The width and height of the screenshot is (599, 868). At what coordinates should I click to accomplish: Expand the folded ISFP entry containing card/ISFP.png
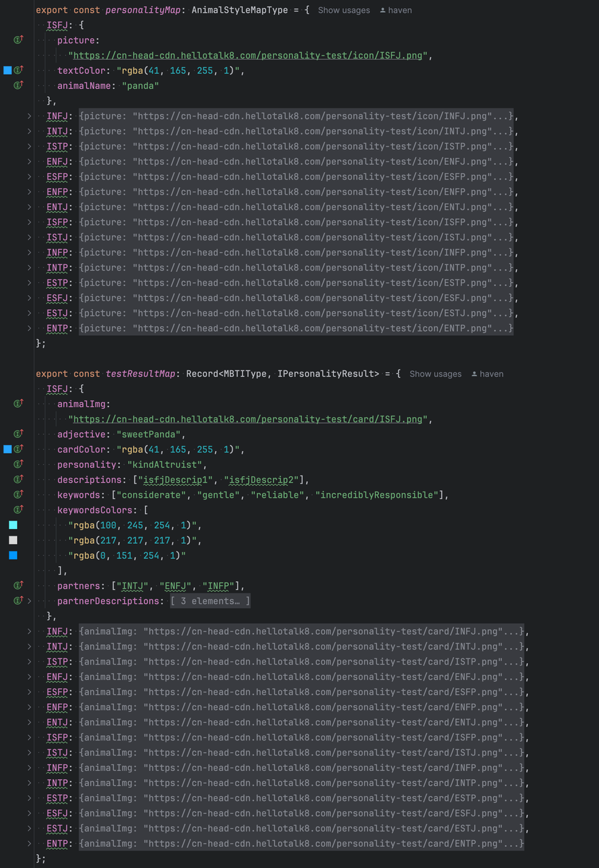coord(29,737)
